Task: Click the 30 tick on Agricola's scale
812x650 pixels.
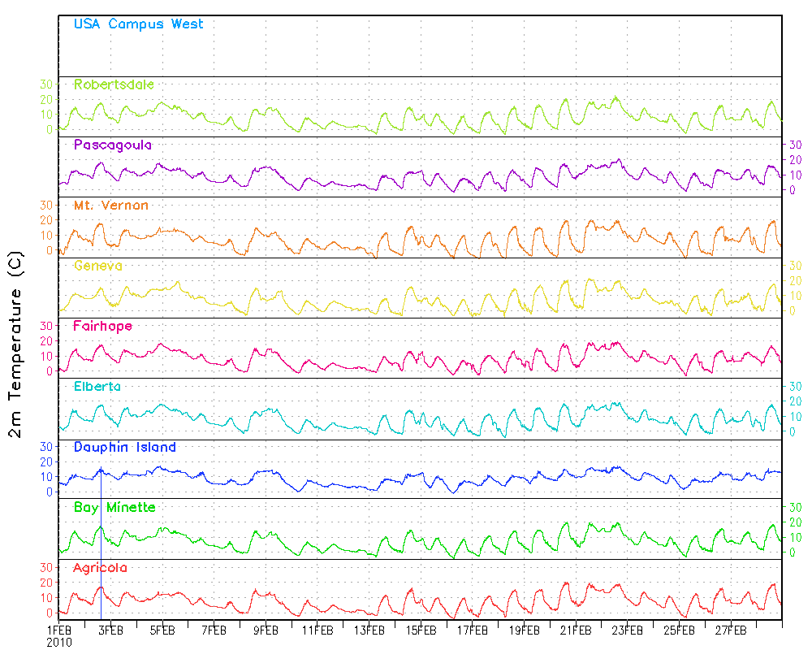Action: tap(46, 568)
